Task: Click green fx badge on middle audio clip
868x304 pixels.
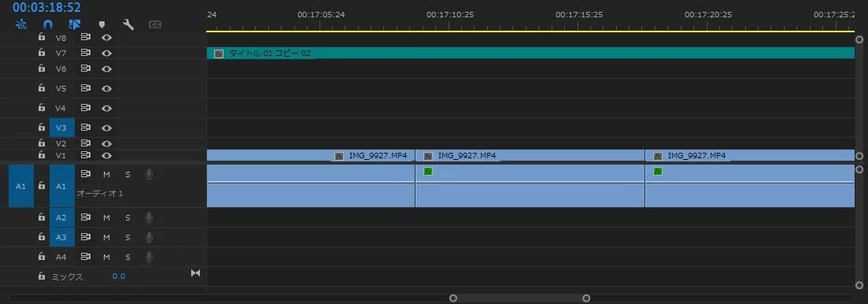Action: click(428, 171)
